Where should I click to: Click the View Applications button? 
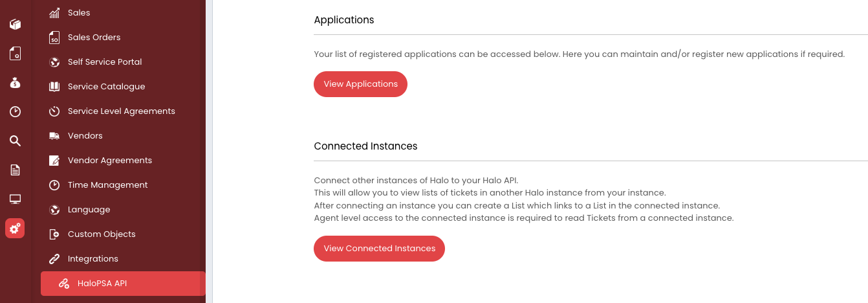click(360, 84)
